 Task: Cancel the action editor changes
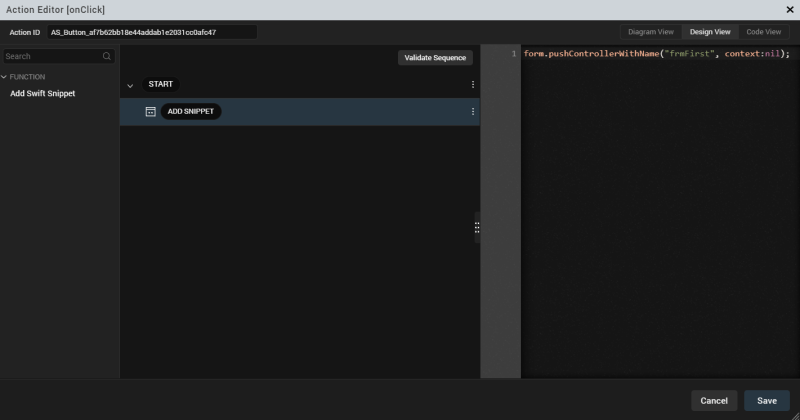tap(714, 400)
